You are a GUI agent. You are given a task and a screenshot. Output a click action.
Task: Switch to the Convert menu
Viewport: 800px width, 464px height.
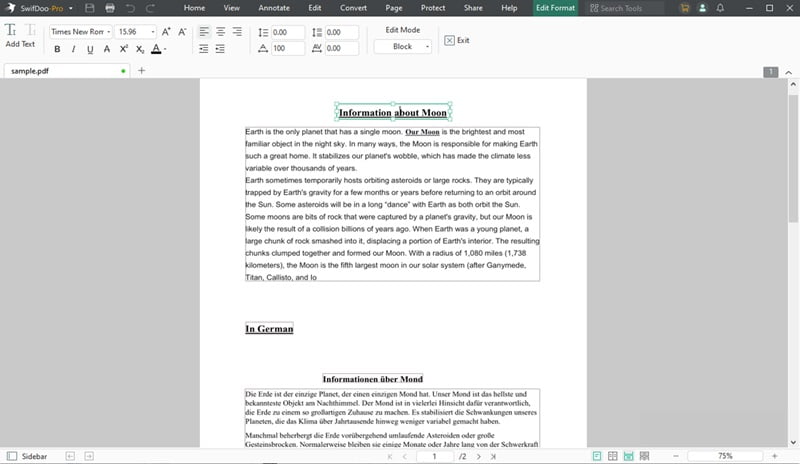tap(354, 8)
